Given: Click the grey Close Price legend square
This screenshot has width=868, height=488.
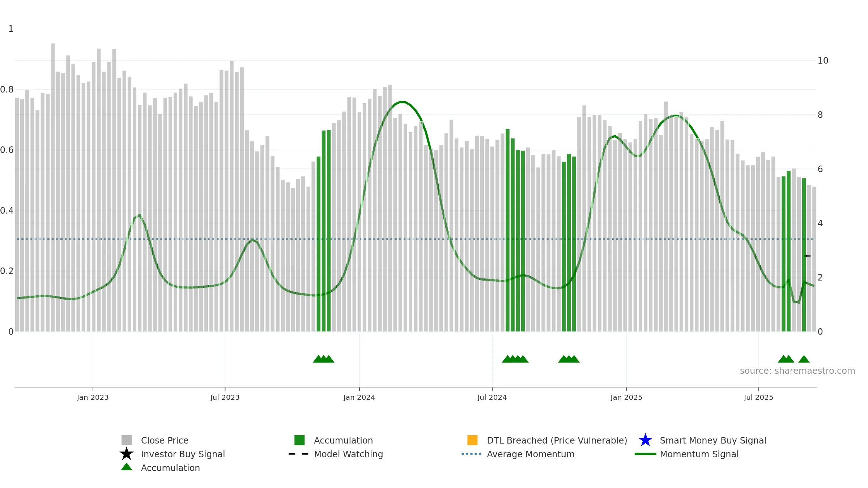Looking at the screenshot, I should pyautogui.click(x=127, y=440).
